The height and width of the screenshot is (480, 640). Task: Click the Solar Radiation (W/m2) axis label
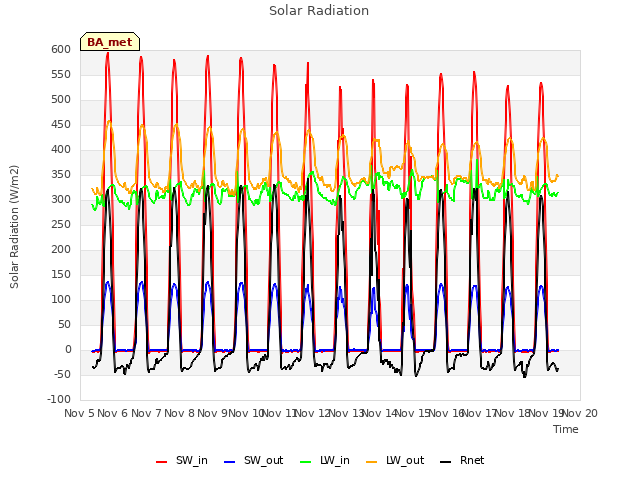[x=14, y=227]
